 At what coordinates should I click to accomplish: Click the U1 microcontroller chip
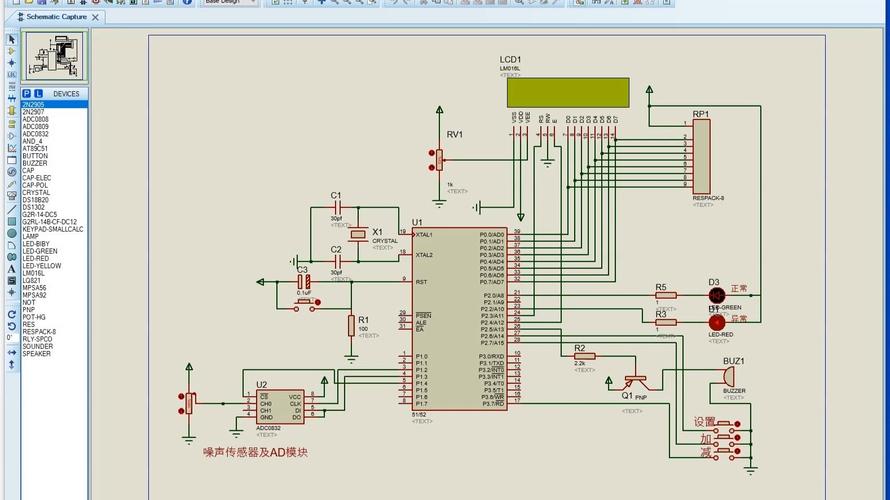coord(460,318)
